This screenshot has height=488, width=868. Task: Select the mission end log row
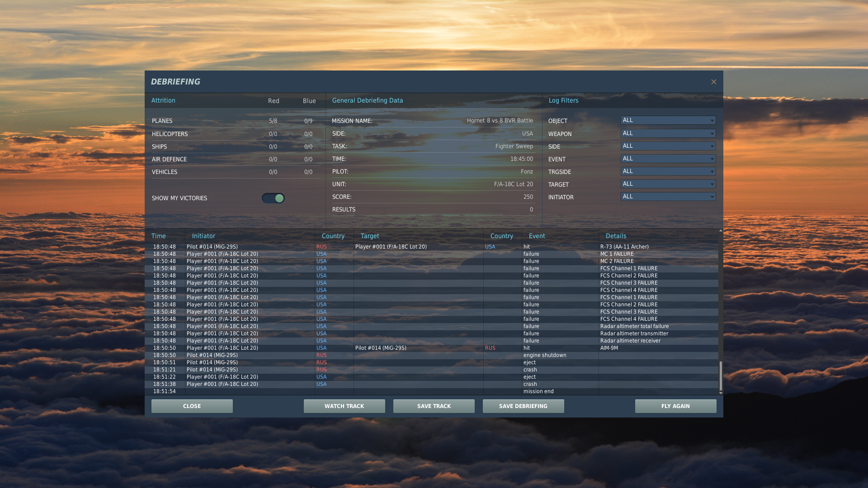point(432,391)
